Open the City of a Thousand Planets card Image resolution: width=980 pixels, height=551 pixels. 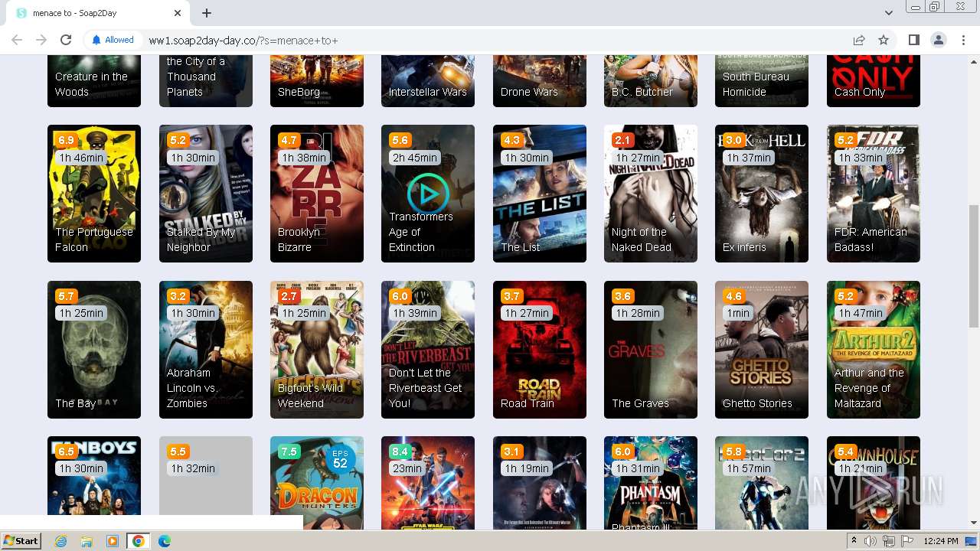pos(206,81)
